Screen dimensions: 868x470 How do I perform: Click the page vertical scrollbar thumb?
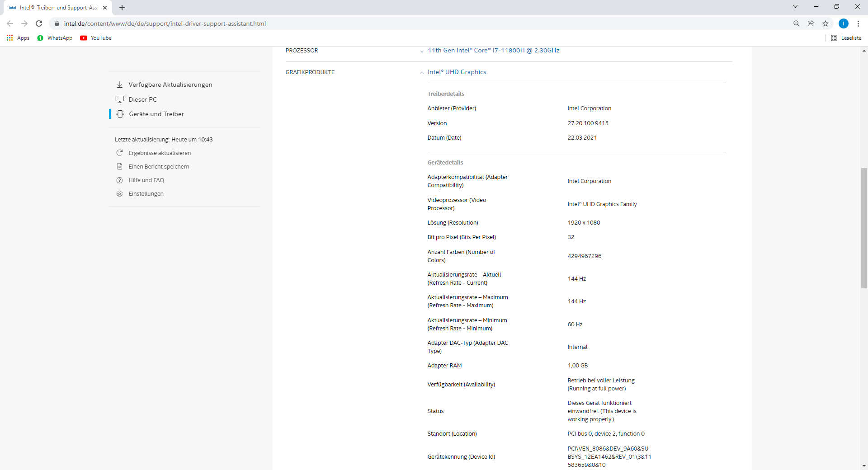pyautogui.click(x=864, y=228)
